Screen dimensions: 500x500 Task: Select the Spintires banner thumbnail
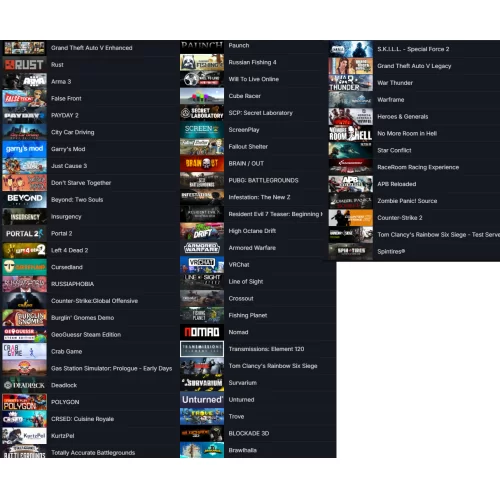(351, 251)
